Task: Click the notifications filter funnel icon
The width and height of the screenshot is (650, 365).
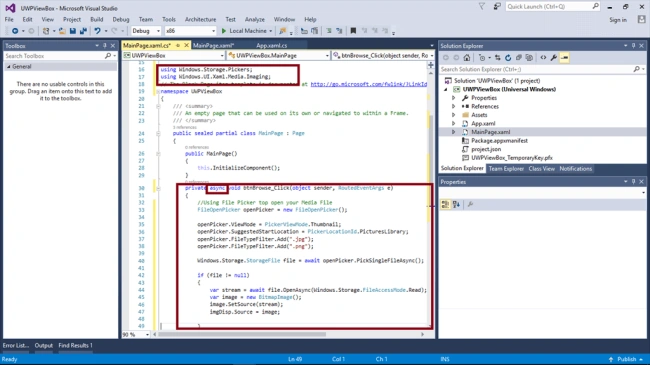Action: point(482,6)
